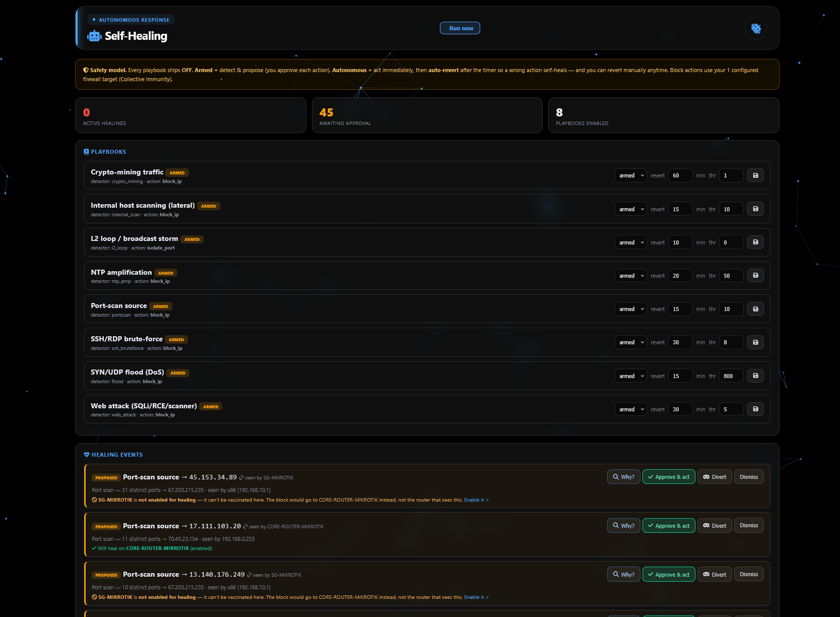Divert the 13.140.176.249 port-scan event
The image size is (840, 617).
tap(715, 574)
